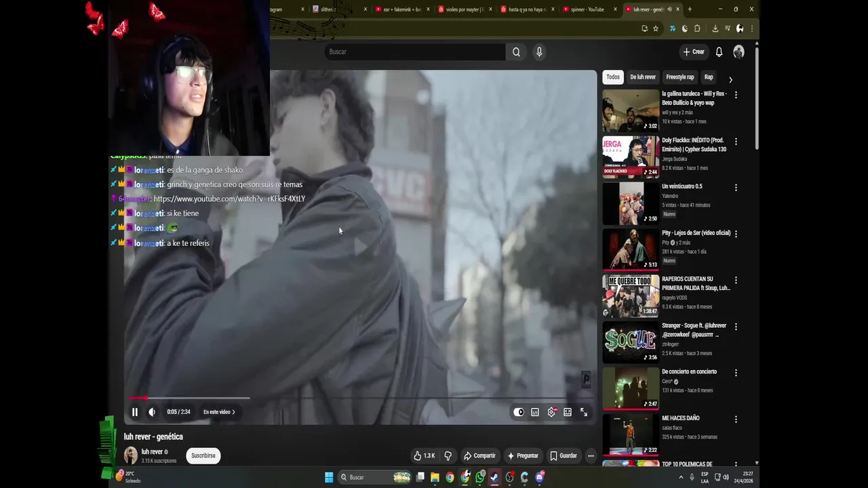868x488 pixels.
Task: Open the media control icon in browser toolbar
Action: coord(727,28)
